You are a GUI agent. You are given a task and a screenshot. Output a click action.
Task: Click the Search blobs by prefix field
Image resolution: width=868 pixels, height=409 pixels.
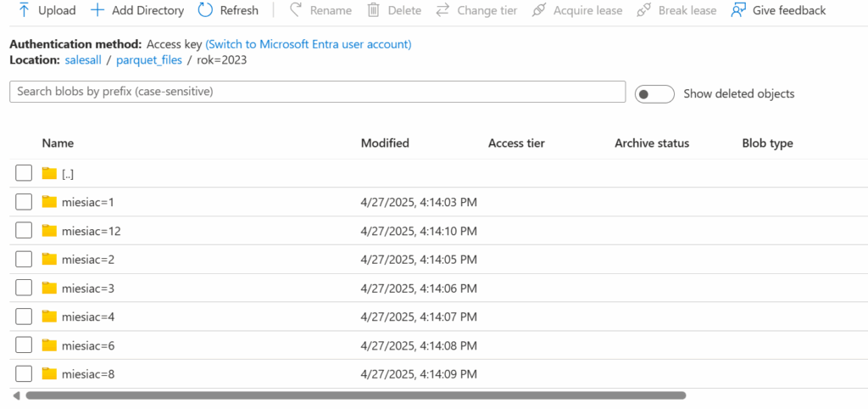pyautogui.click(x=317, y=92)
